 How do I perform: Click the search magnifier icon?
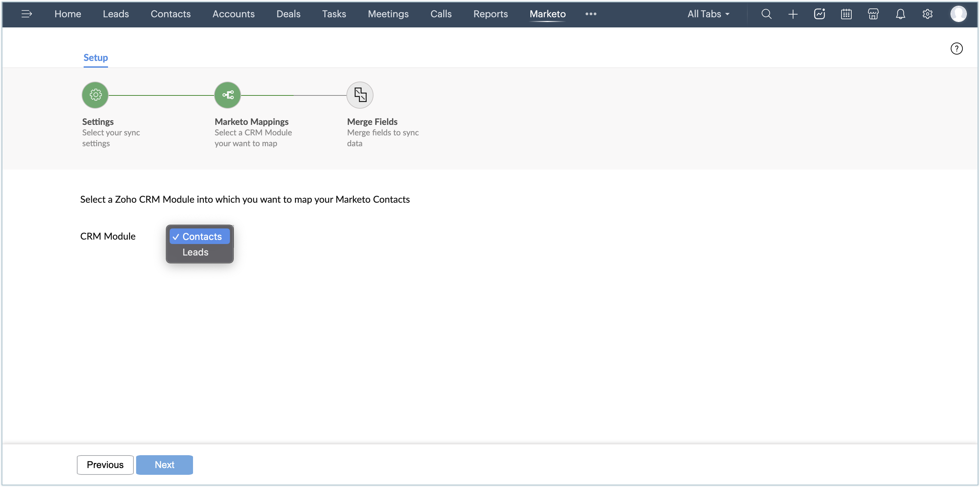[x=766, y=14]
